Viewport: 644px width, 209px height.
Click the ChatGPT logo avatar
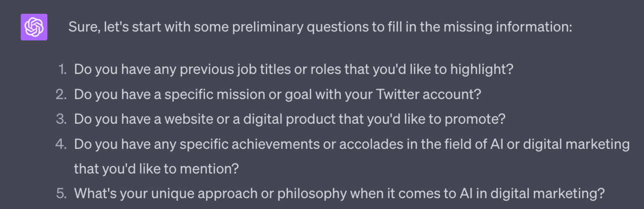[x=34, y=27]
